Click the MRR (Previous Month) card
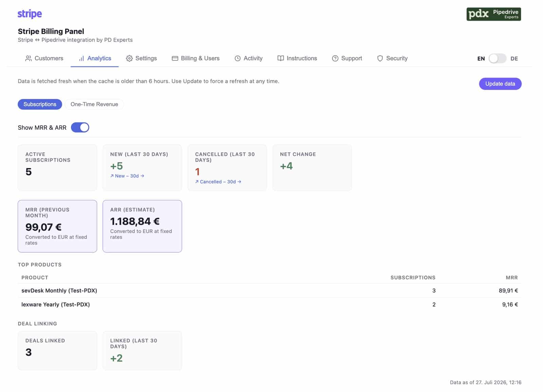Viewport: 543px width, 392px height. click(57, 226)
